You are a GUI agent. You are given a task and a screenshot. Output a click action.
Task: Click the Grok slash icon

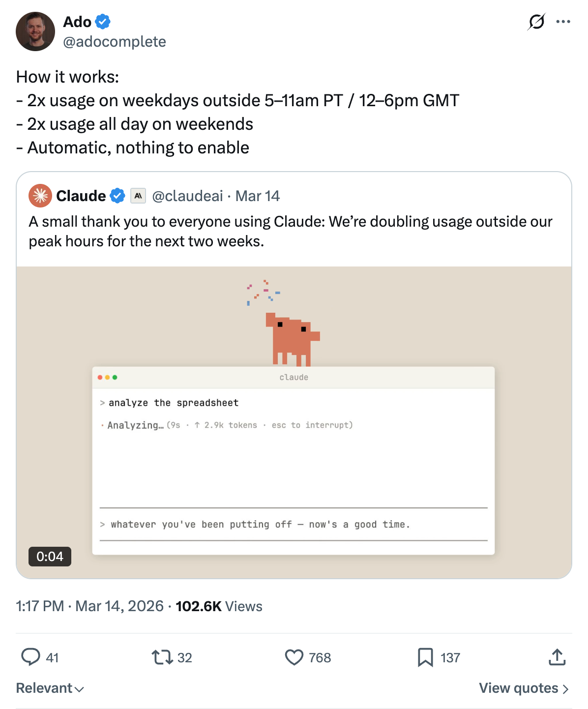536,22
